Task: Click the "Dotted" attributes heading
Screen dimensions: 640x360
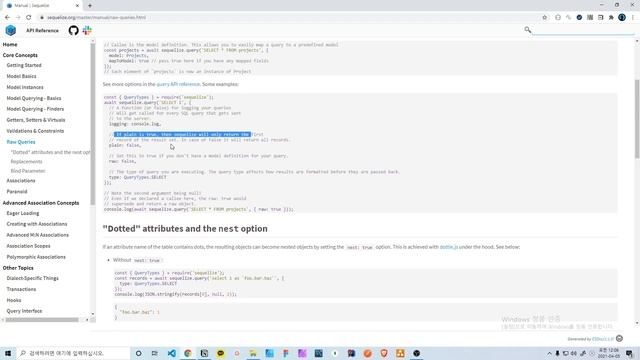Action: 185,229
